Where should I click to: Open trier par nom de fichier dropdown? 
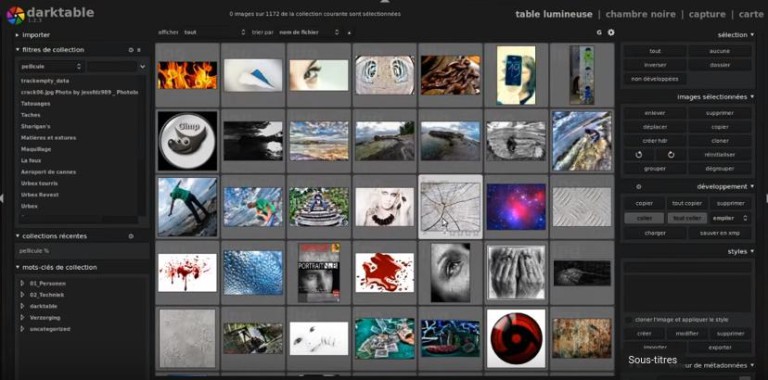coord(309,32)
